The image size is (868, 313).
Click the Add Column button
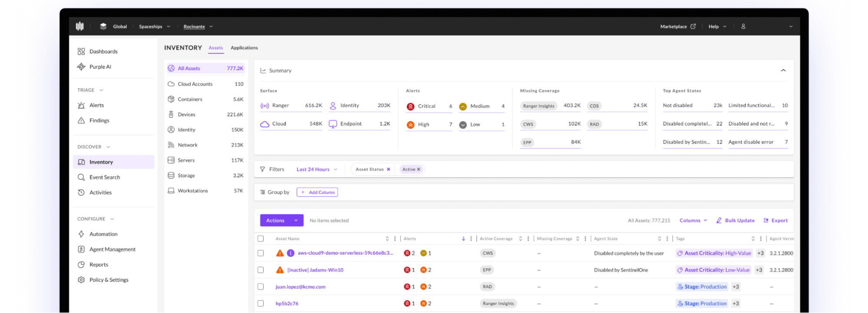point(317,192)
